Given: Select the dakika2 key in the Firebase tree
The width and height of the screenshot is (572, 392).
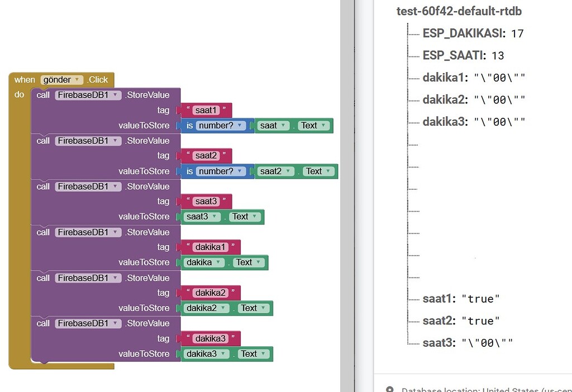Looking at the screenshot, I should click(444, 100).
